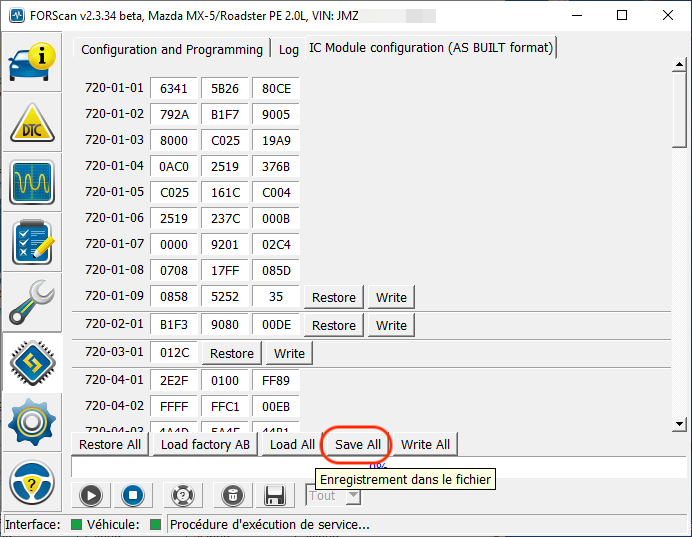
Task: Click the Load All button
Action: [x=292, y=444]
